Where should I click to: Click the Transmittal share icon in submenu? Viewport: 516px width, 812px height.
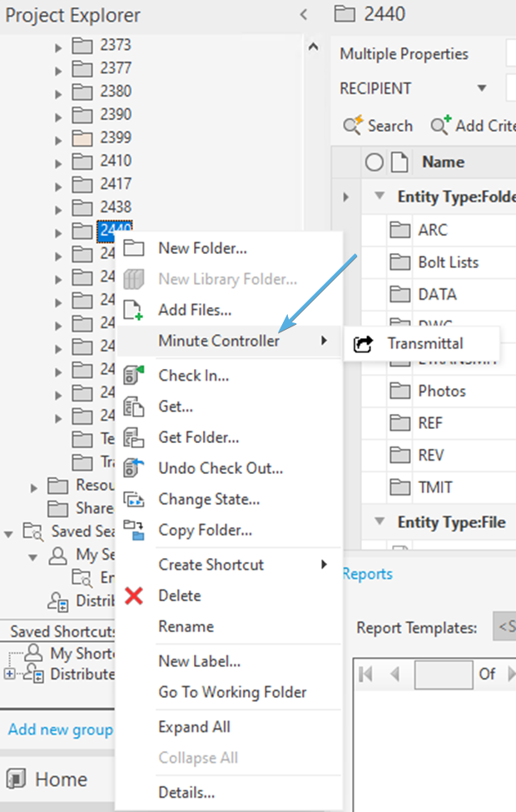363,344
